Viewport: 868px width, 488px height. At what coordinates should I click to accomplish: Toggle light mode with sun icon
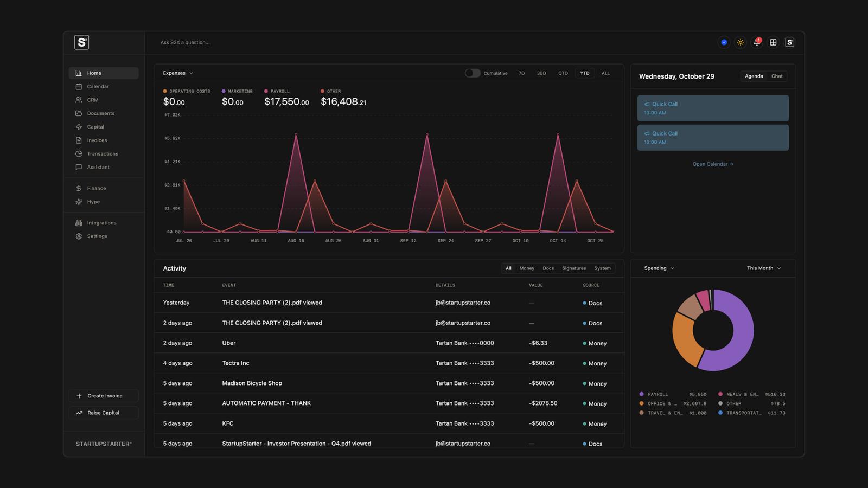741,42
